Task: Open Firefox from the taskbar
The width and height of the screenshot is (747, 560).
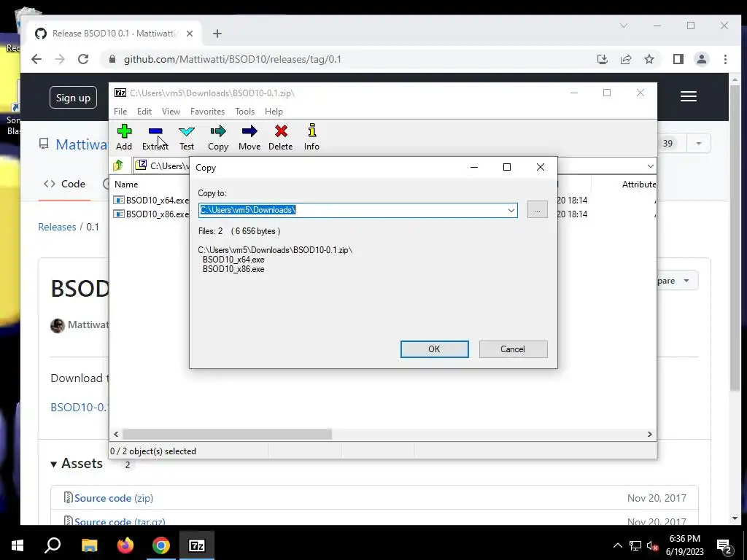Action: [125, 545]
